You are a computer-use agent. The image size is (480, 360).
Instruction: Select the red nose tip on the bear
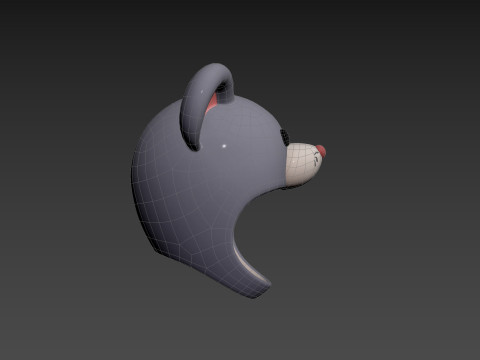click(321, 151)
